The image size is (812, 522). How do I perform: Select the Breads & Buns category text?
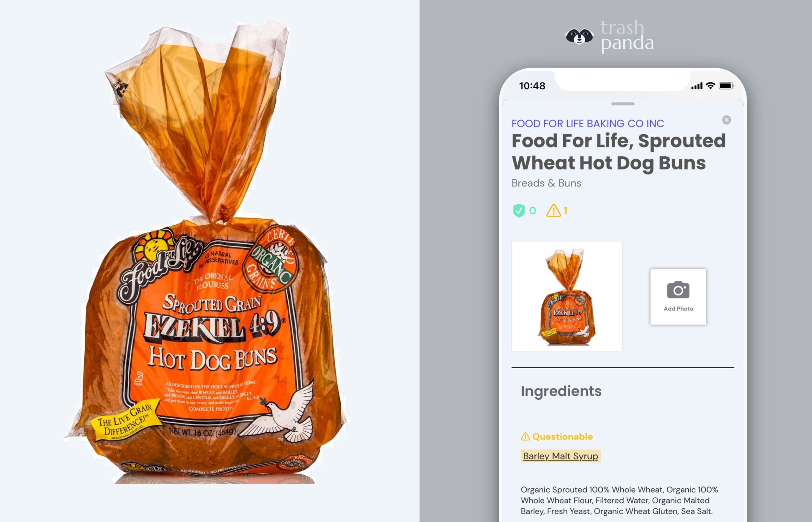546,183
